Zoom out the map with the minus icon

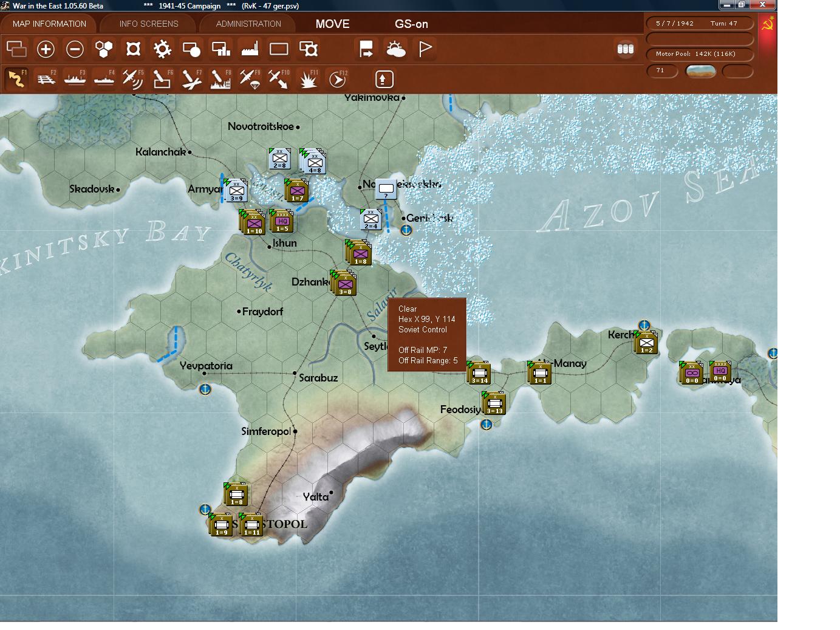75,49
